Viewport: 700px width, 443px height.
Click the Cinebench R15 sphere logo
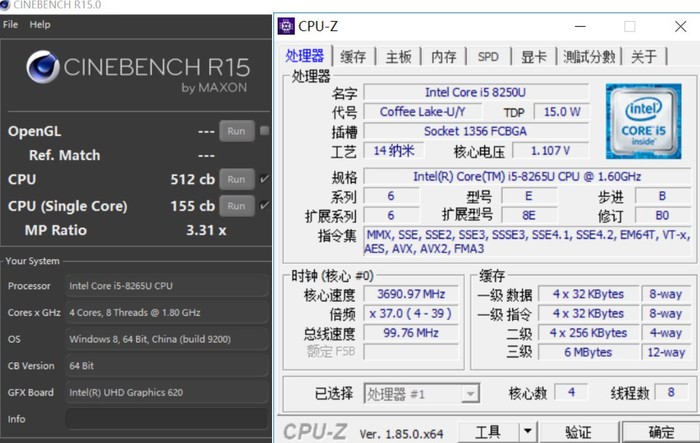pos(42,67)
